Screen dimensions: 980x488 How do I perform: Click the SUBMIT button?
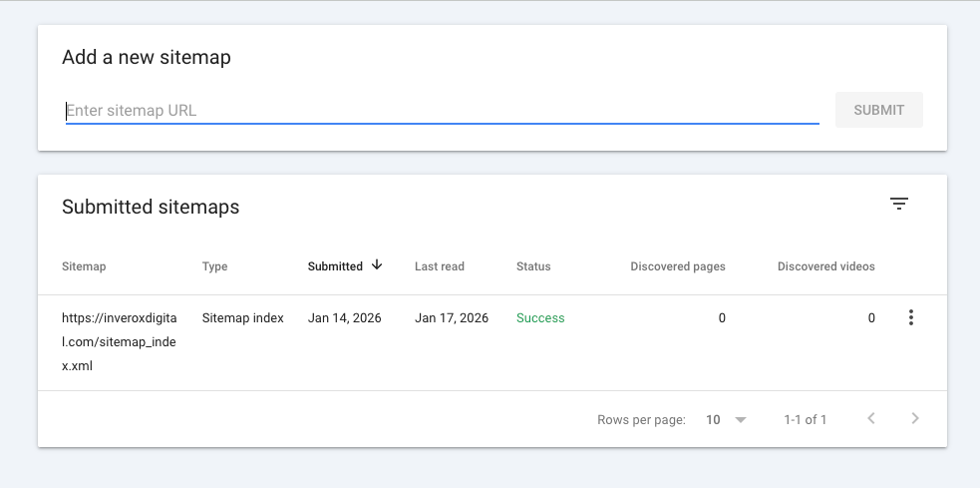tap(878, 110)
